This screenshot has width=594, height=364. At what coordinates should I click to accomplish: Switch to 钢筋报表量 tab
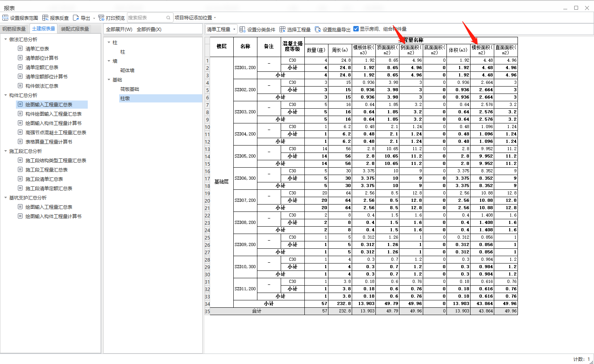[14, 29]
